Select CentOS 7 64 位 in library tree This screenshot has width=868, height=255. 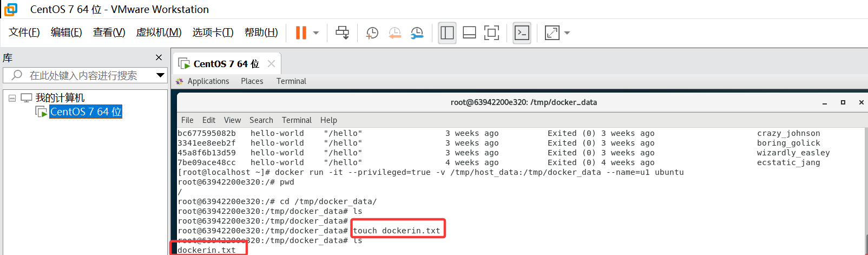pos(86,112)
